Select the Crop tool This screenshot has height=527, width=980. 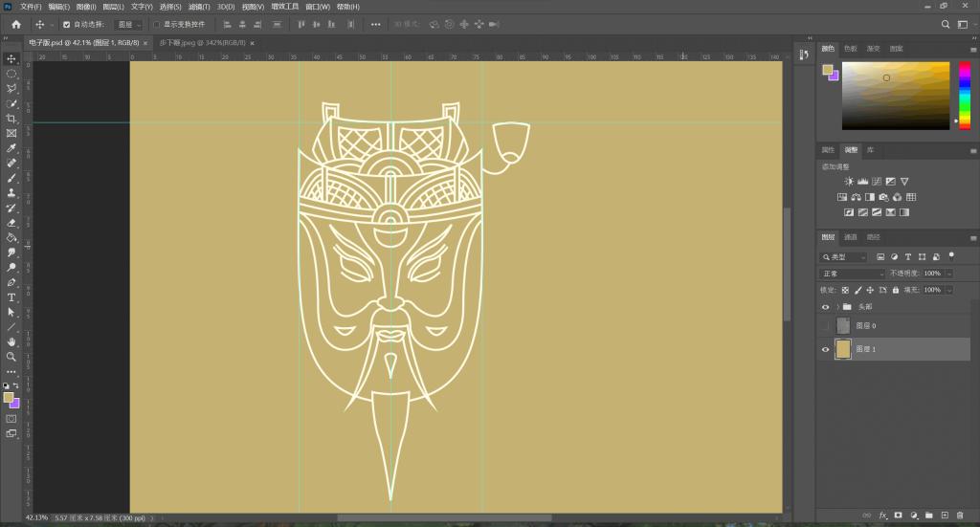coord(11,119)
